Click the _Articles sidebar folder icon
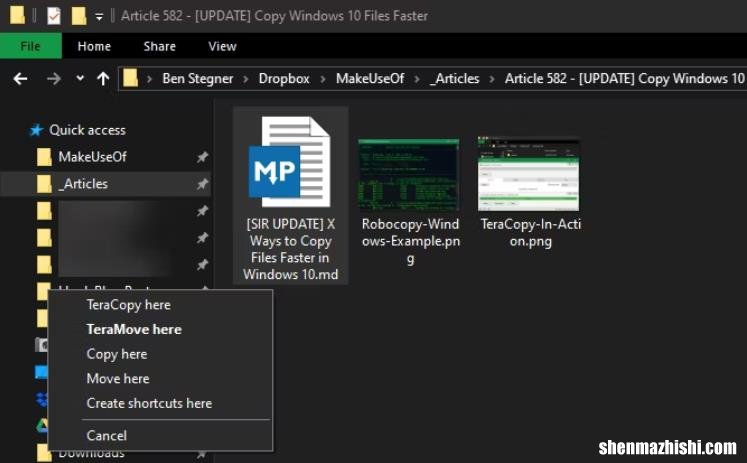747x463 pixels. (44, 184)
